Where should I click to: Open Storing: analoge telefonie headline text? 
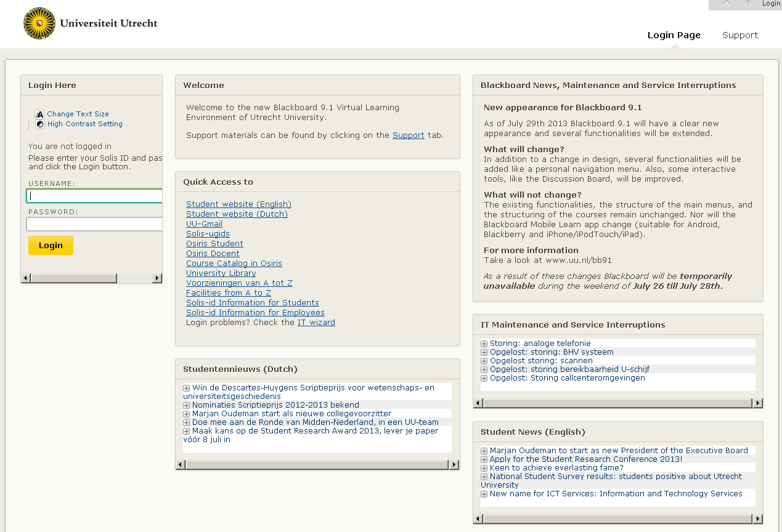[x=540, y=344]
